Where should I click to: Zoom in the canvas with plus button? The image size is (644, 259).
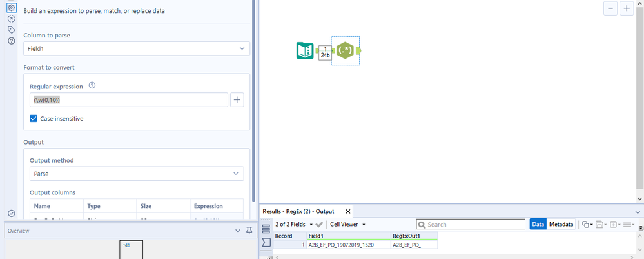[627, 8]
